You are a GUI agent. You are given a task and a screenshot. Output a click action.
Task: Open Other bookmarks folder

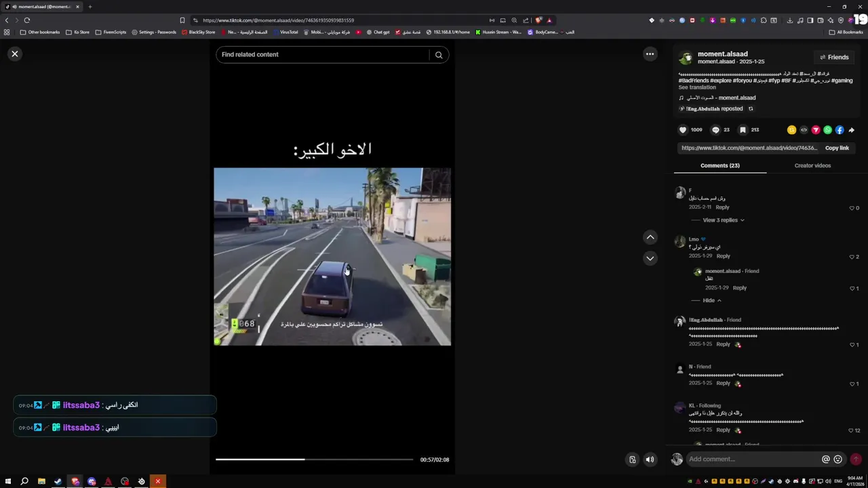click(40, 32)
